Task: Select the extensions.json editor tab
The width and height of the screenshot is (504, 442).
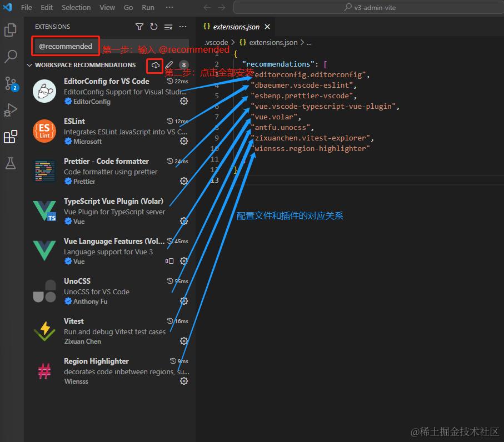Action: (x=236, y=27)
